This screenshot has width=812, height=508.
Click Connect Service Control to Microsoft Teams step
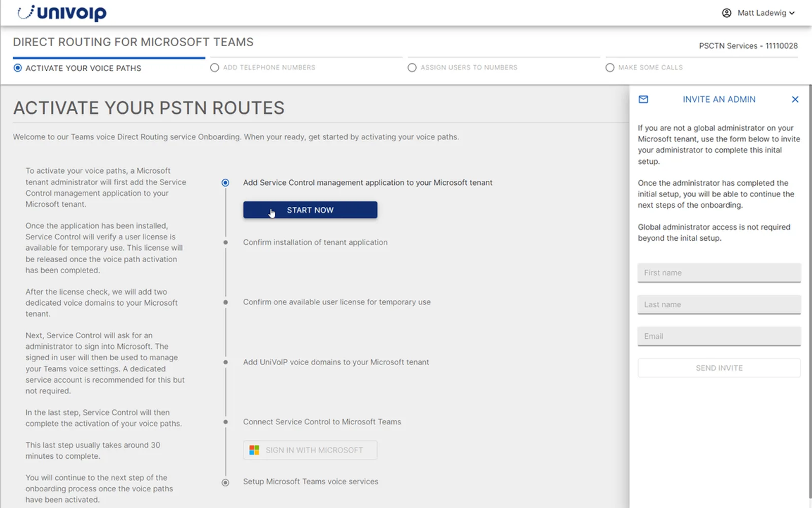point(322,422)
